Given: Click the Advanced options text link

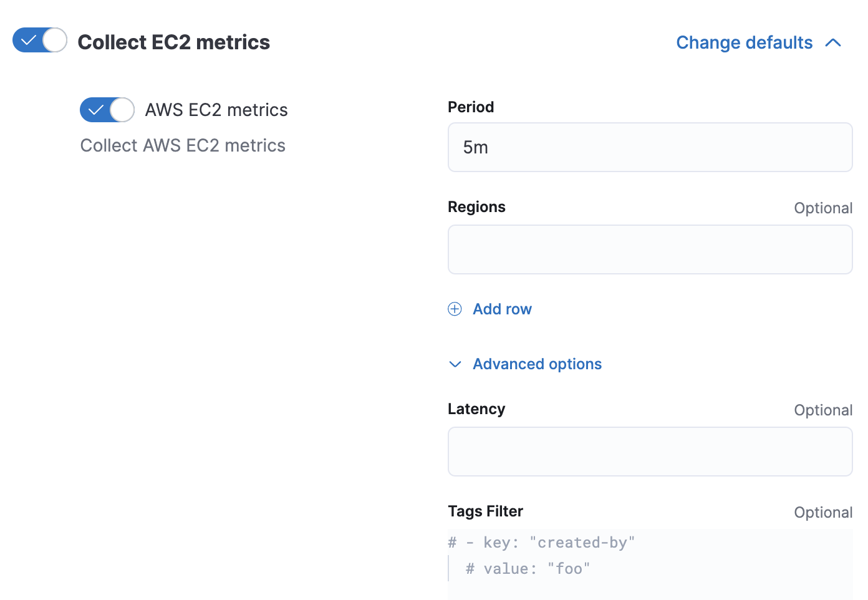Looking at the screenshot, I should click(537, 364).
